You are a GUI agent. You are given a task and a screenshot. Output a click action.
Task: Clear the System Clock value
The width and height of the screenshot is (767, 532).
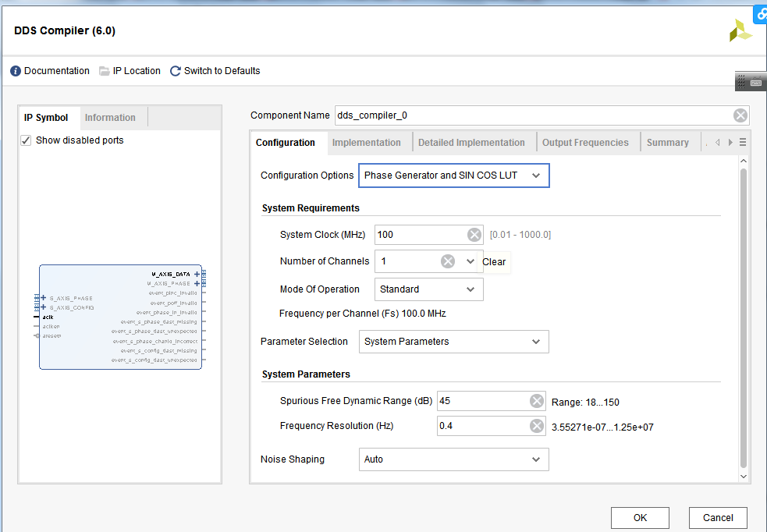click(x=474, y=235)
